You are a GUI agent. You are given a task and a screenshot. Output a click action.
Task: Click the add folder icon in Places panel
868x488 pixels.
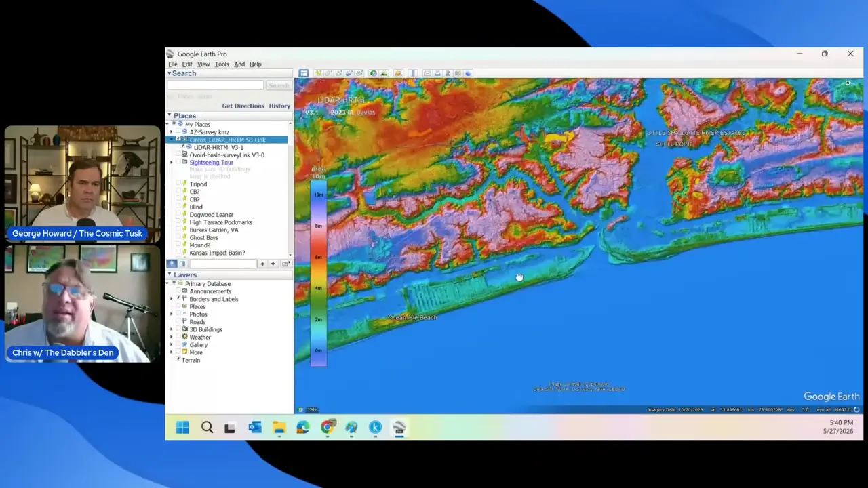285,264
